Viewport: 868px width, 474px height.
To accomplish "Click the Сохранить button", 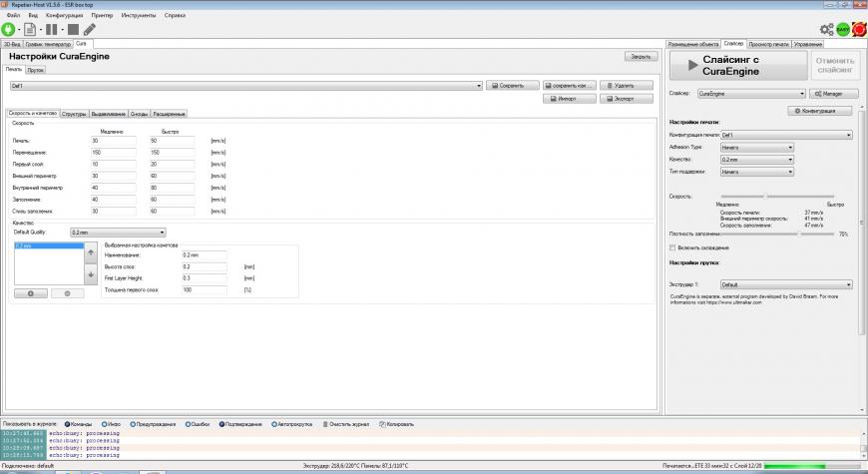I will (x=513, y=86).
